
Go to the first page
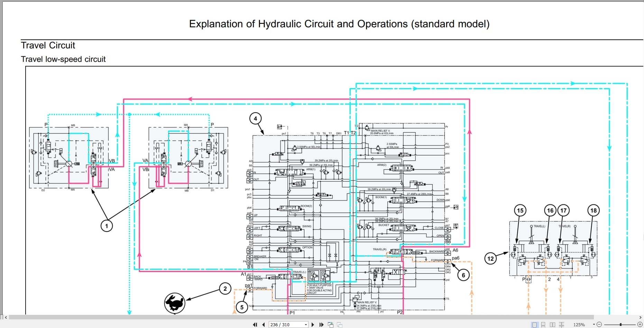coord(255,324)
